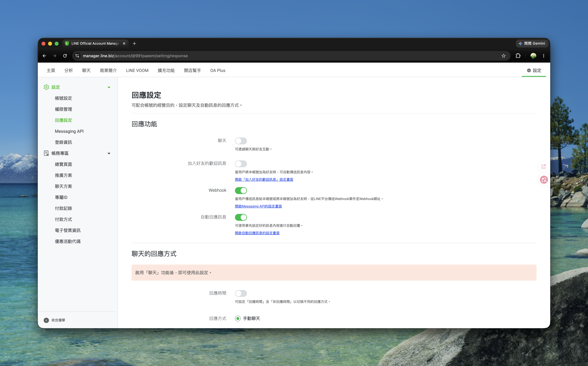
Task: Click the gear icon in the 設定 sidebar header
Action: click(46, 87)
